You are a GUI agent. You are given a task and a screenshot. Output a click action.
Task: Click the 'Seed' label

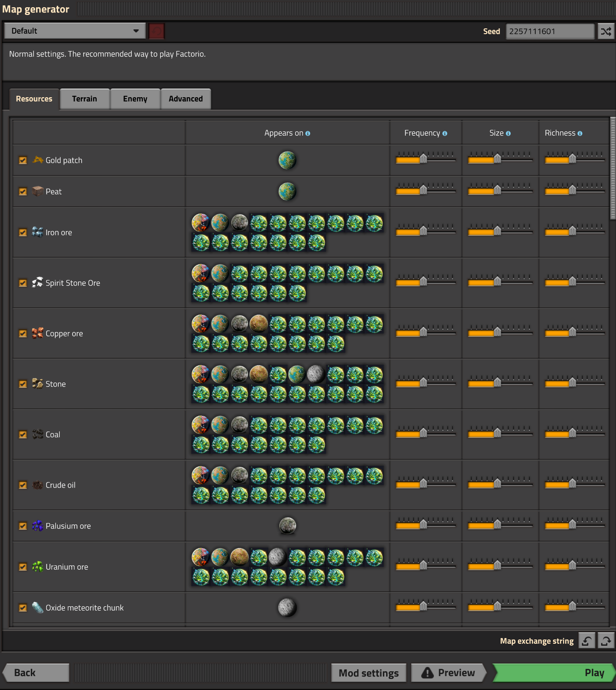pos(491,31)
